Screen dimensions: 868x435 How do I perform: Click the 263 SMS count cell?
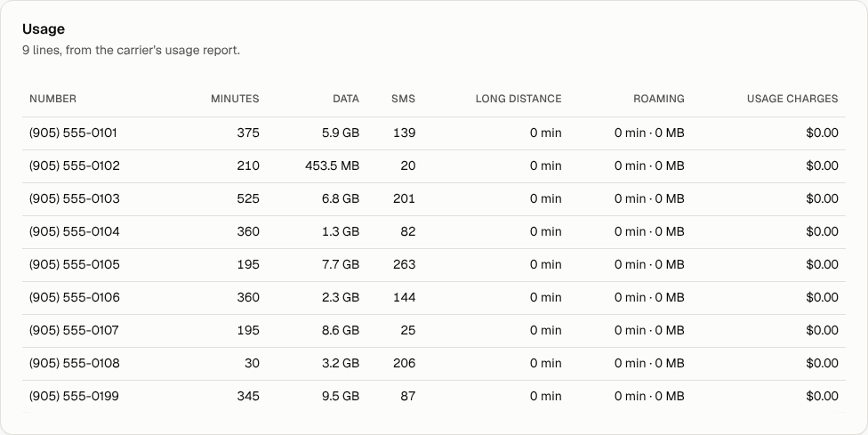404,264
